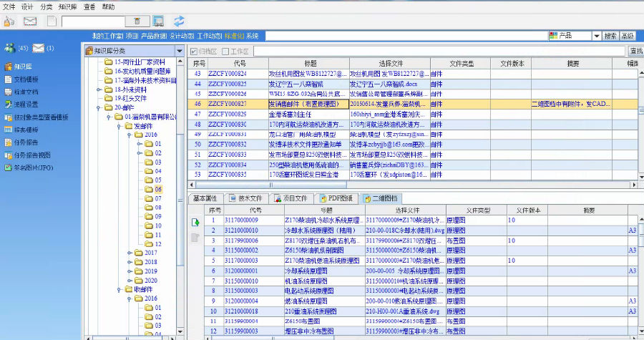Click the unread messages envelope icon in sidebar
This screenshot has width=644, height=340.
coord(39,48)
